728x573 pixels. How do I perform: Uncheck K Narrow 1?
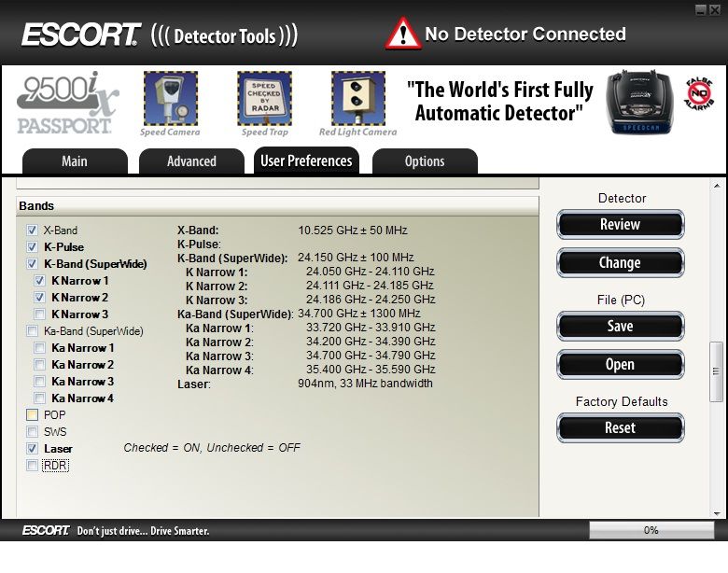[x=39, y=281]
